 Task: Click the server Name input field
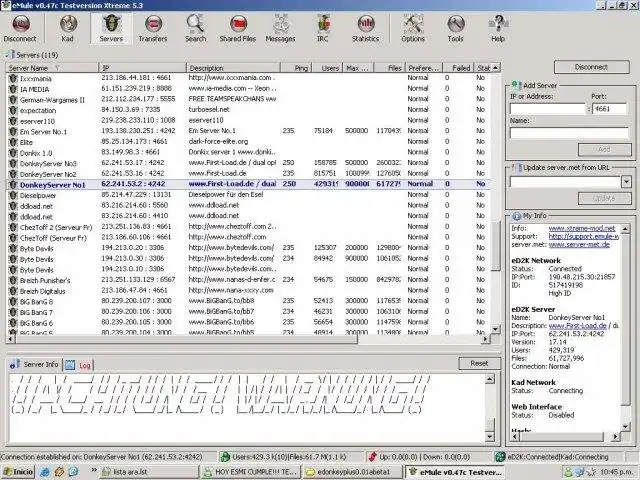pyautogui.click(x=569, y=133)
